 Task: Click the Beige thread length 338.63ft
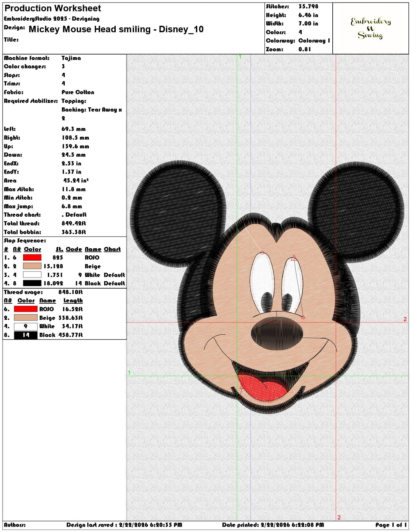(71, 318)
